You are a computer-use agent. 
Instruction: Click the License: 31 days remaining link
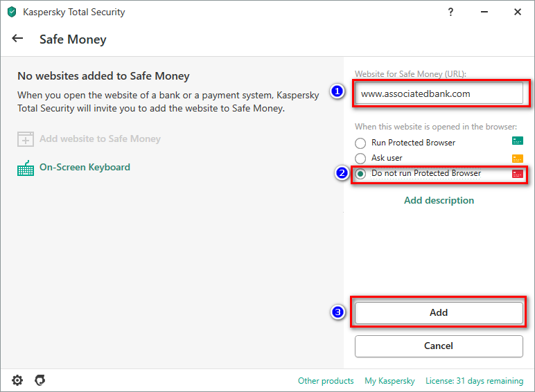474,381
